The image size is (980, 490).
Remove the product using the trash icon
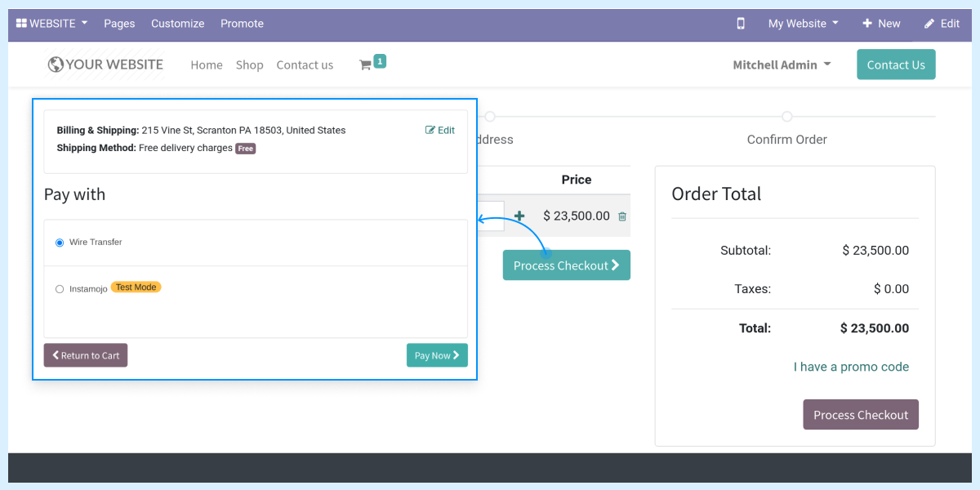click(621, 216)
